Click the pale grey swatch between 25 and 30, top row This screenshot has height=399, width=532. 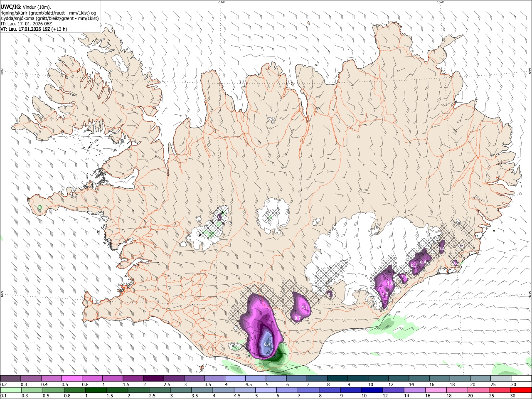(x=501, y=379)
